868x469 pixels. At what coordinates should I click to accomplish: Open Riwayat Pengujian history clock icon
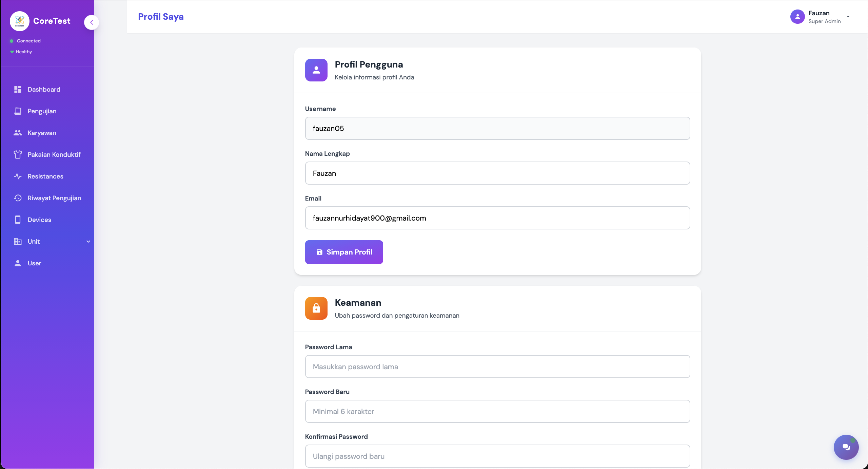point(18,198)
